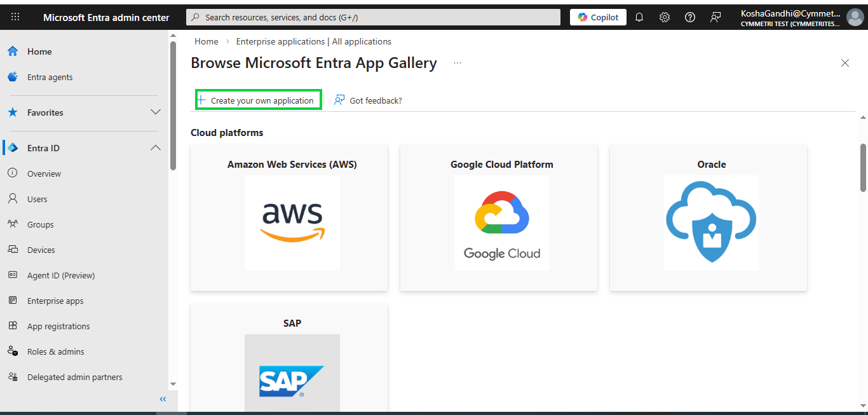Open the portal waffle menu icon
This screenshot has height=415, width=868.
coord(15,17)
